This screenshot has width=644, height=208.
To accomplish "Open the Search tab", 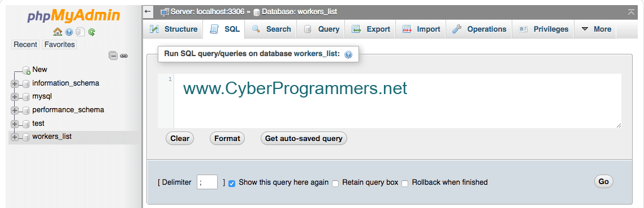I will (x=271, y=29).
